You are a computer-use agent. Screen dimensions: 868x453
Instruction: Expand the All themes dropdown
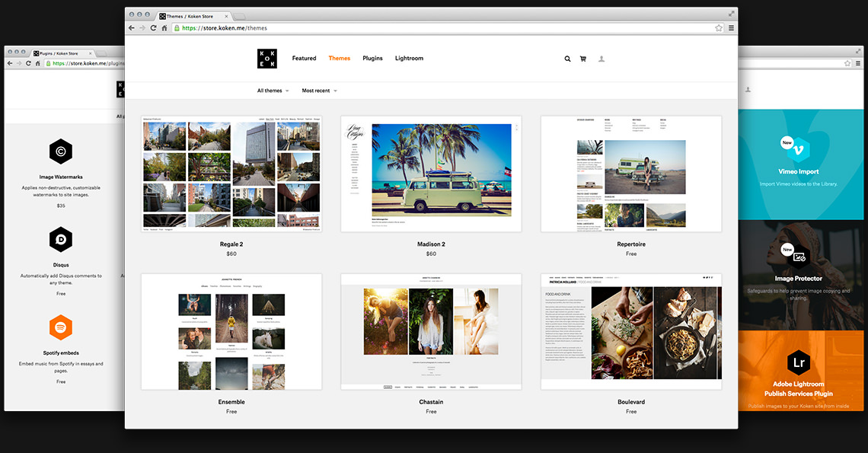click(x=273, y=91)
